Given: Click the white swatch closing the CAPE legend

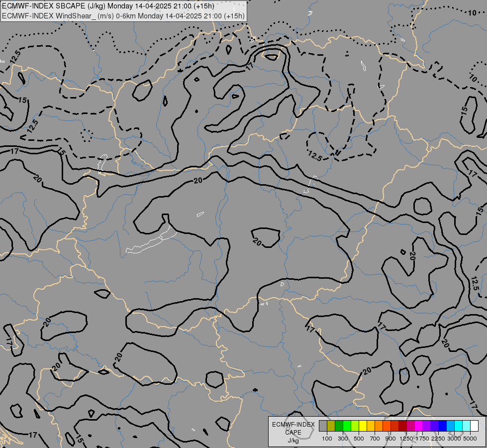Looking at the screenshot, I should (x=475, y=426).
